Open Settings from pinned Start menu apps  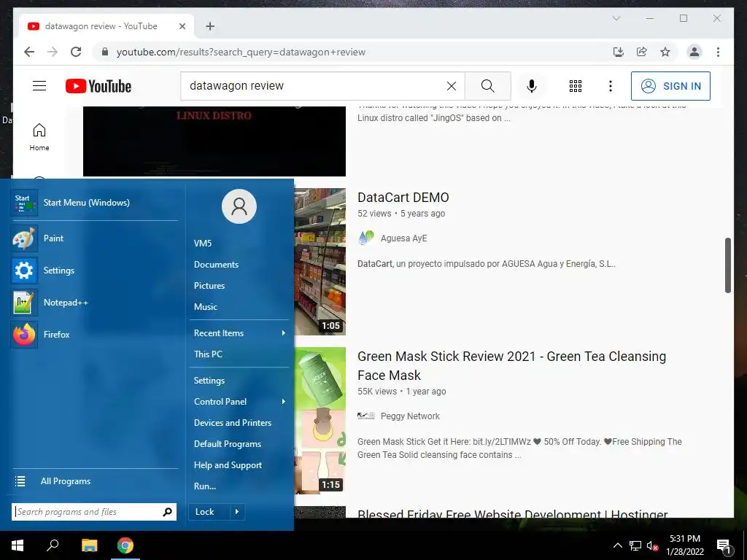point(95,271)
